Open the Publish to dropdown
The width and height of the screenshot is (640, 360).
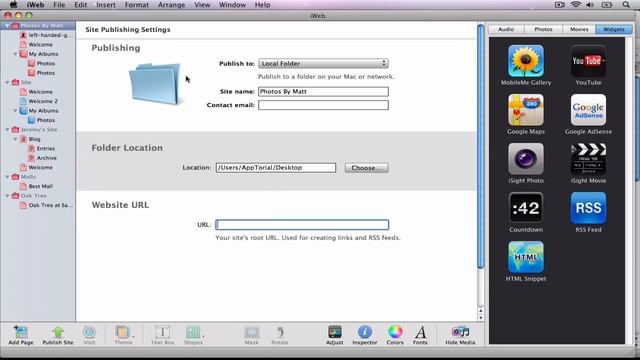(323, 63)
